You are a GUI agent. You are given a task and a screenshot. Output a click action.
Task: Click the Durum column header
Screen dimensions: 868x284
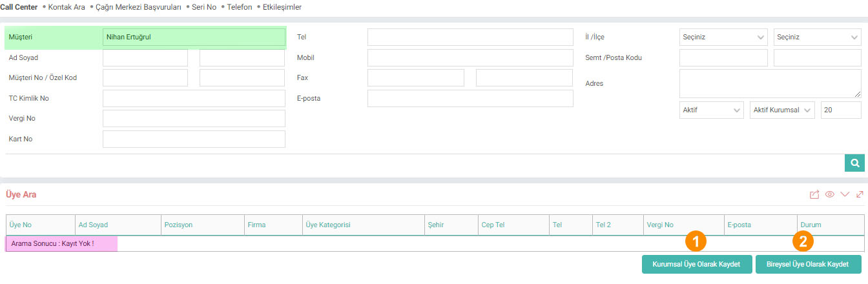[831, 225]
